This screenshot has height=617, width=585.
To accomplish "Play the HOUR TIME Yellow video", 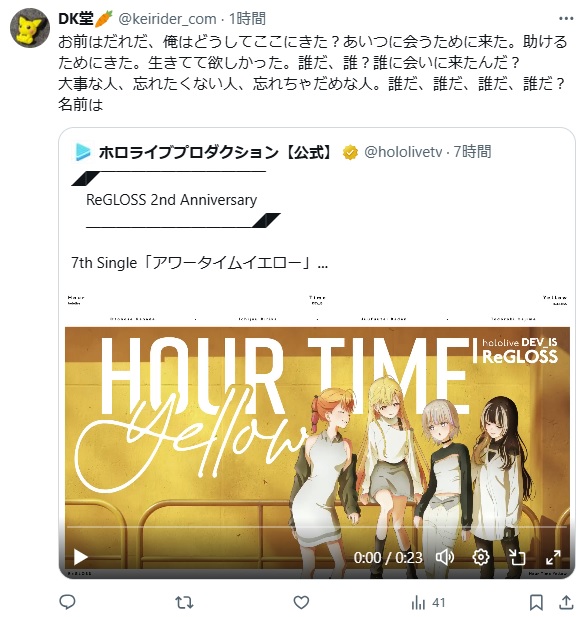I will (81, 557).
